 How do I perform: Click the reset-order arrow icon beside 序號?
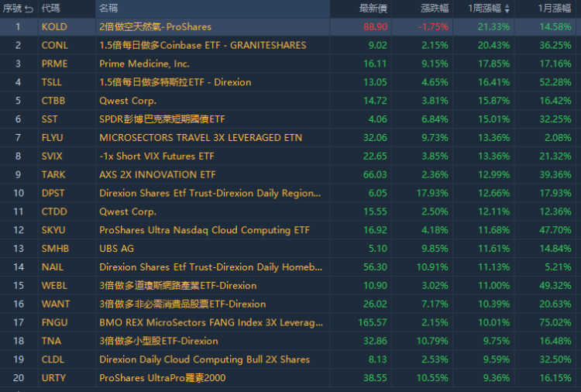coord(29,9)
